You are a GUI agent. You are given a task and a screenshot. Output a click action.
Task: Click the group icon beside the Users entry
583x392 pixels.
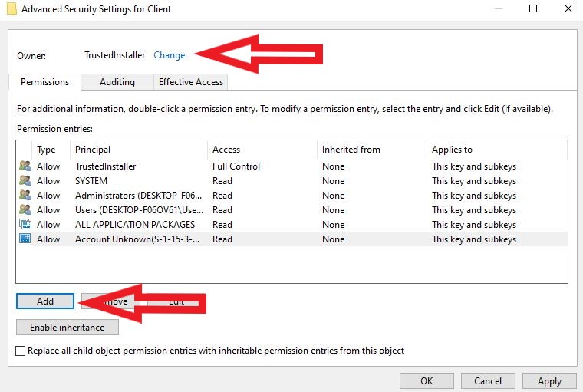tap(25, 210)
